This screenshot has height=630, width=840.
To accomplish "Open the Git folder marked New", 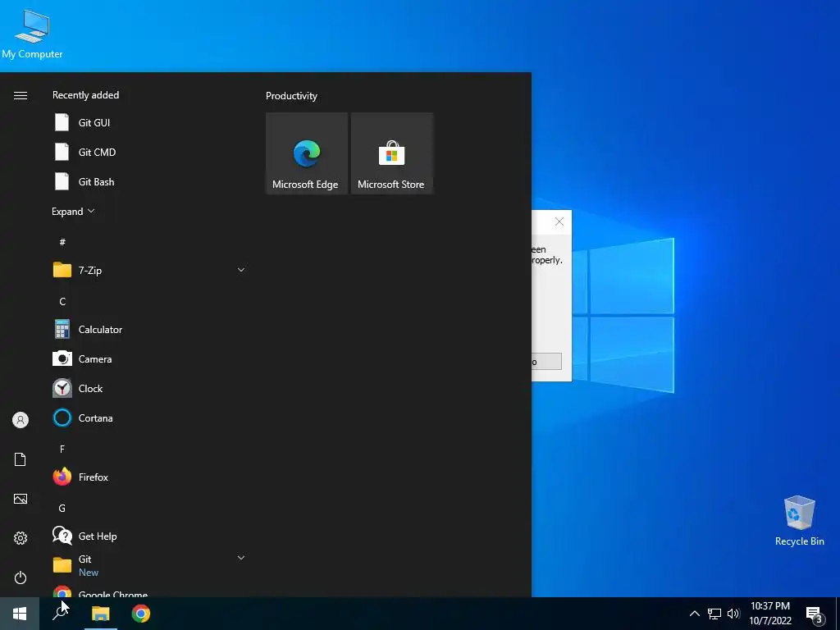I will coord(150,565).
